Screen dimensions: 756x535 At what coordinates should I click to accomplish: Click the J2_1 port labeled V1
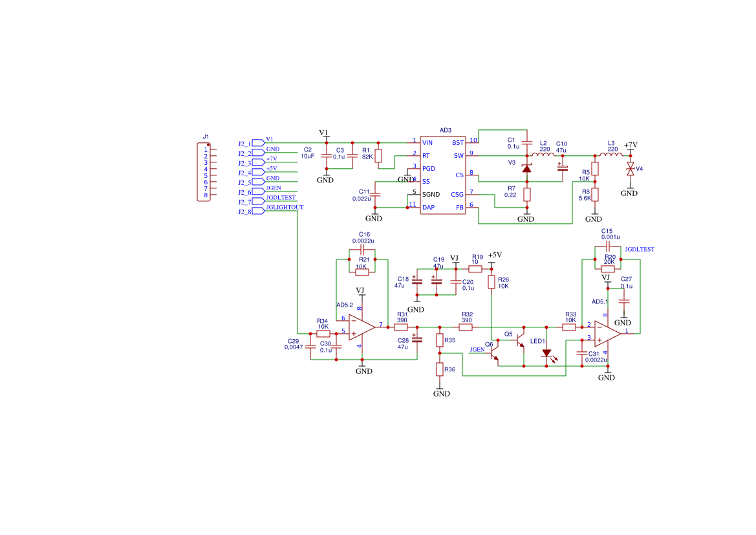pos(258,143)
